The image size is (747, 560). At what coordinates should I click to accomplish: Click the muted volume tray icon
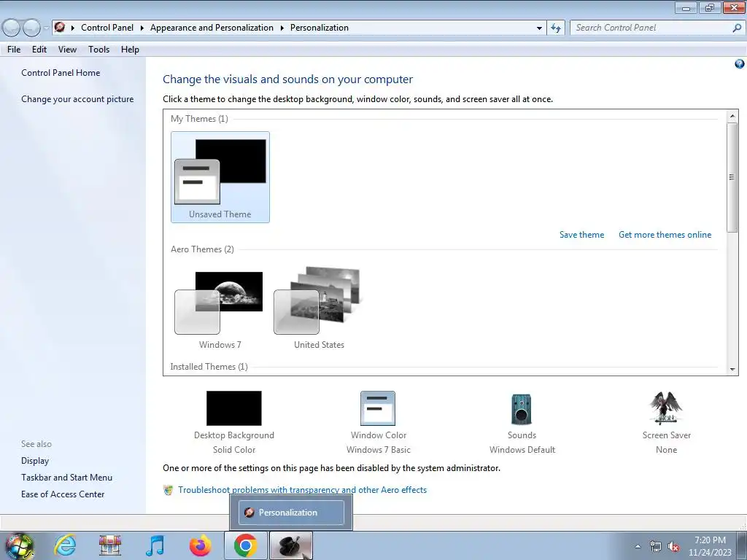[673, 547]
